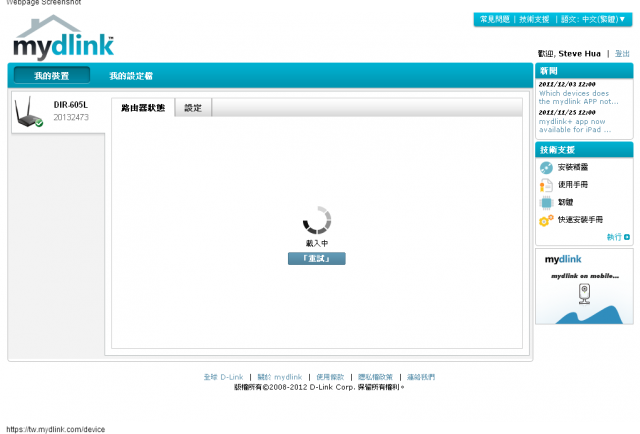
Task: Switch to 我的裝置 tab
Action: click(x=52, y=76)
